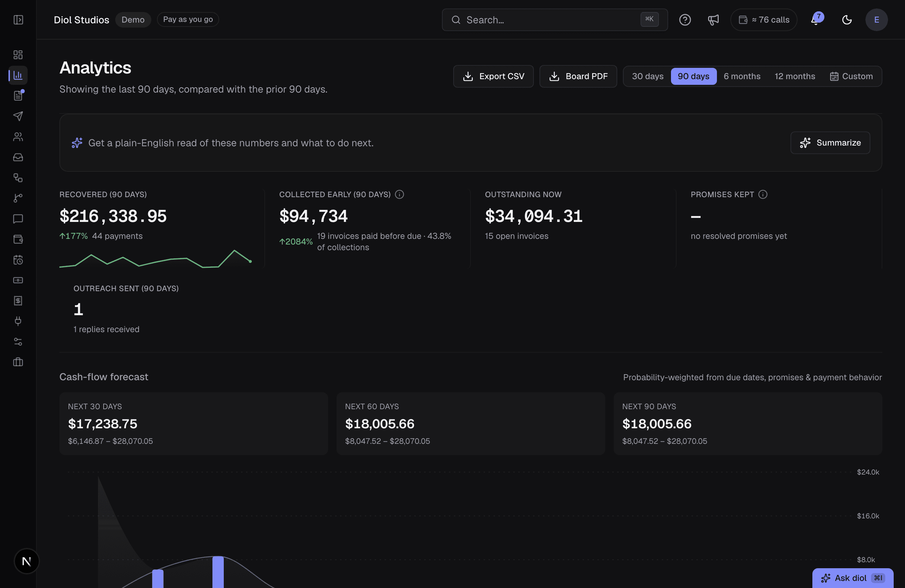Click the $216,338.95 recovered value

tap(113, 216)
